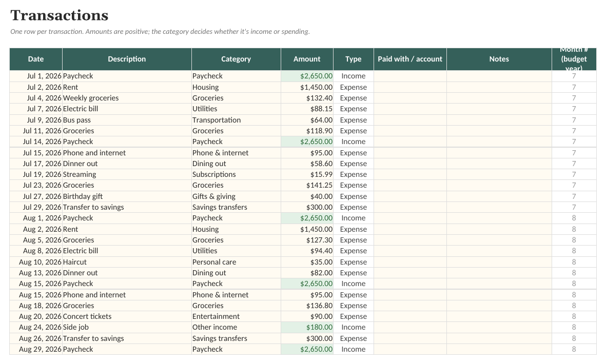Screen dimensions: 606x364
Task: Select the $94.40 amount cell
Action: click(x=307, y=251)
